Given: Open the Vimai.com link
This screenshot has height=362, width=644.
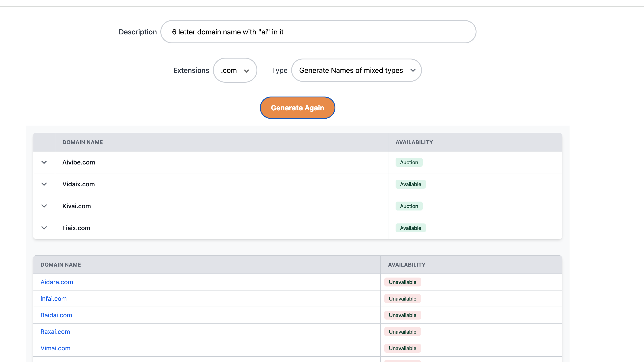Looking at the screenshot, I should pos(55,348).
